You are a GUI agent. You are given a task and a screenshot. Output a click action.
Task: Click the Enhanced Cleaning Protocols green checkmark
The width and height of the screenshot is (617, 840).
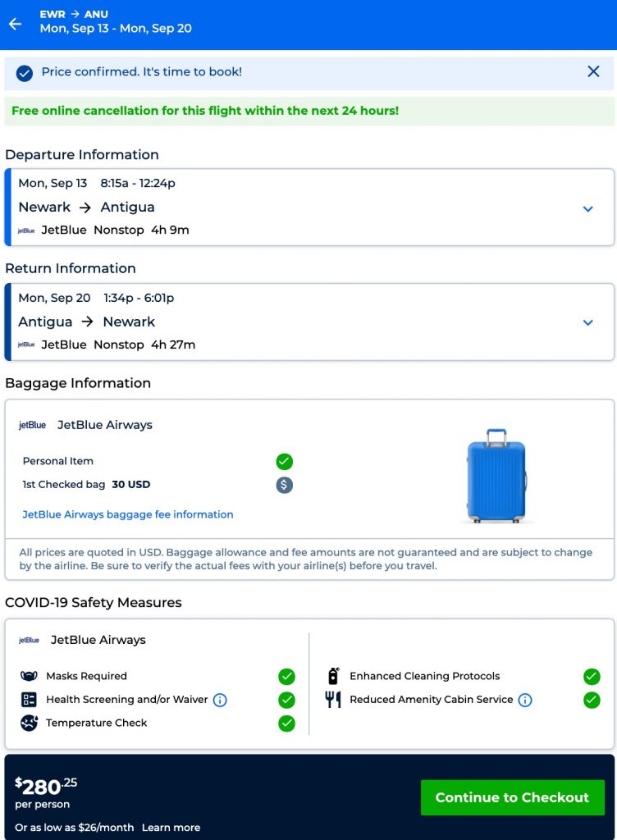592,677
